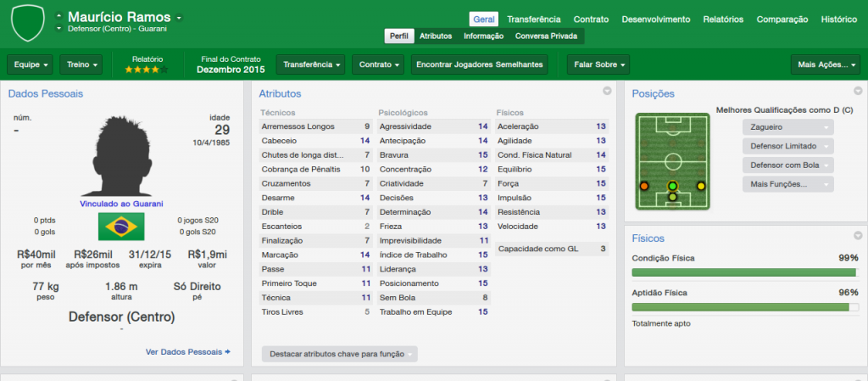Viewport: 868px width, 381px height.
Task: Open the Desenvolvimento tab
Action: pos(655,19)
